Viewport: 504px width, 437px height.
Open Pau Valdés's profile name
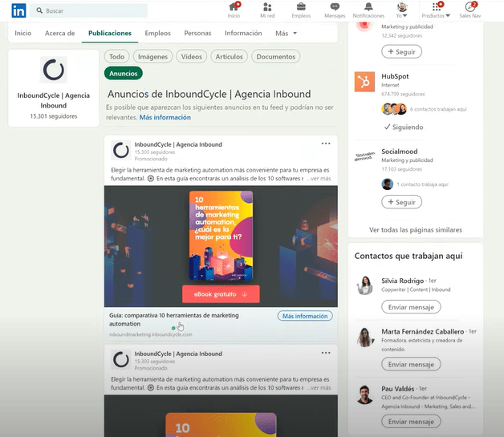397,389
